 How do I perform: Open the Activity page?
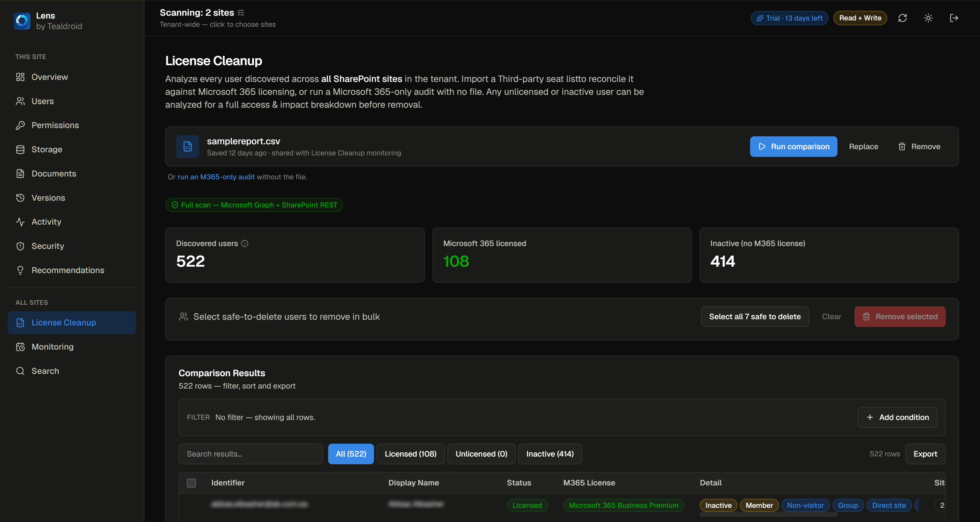point(72,222)
